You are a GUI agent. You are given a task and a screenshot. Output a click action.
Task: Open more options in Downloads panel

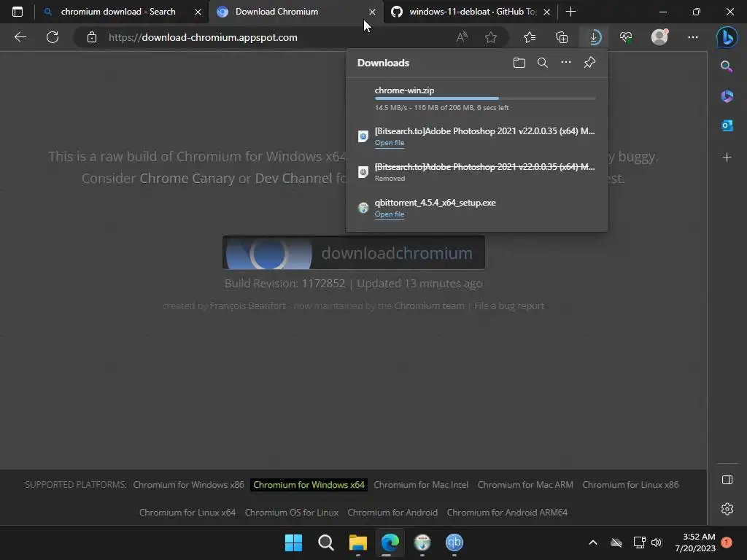(565, 63)
